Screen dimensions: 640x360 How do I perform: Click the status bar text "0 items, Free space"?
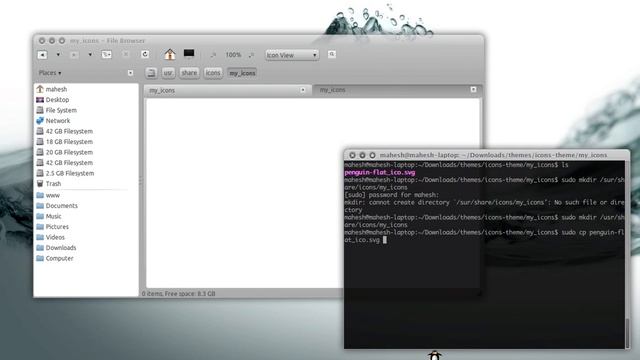tap(178, 293)
